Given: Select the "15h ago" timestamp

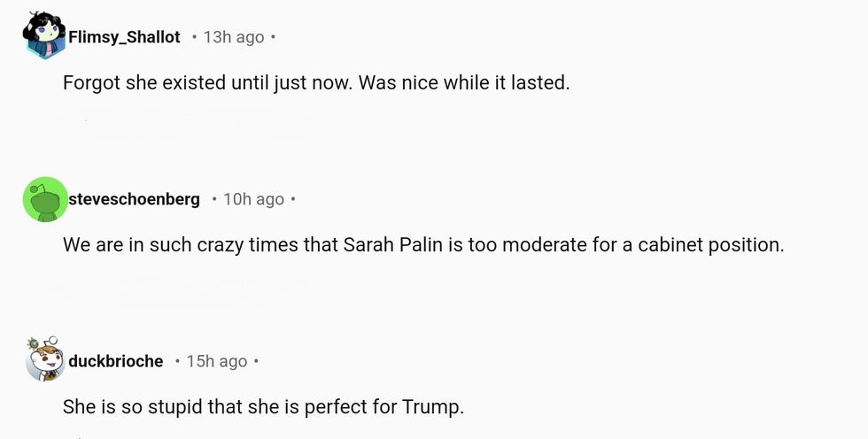Looking at the screenshot, I should tap(216, 361).
